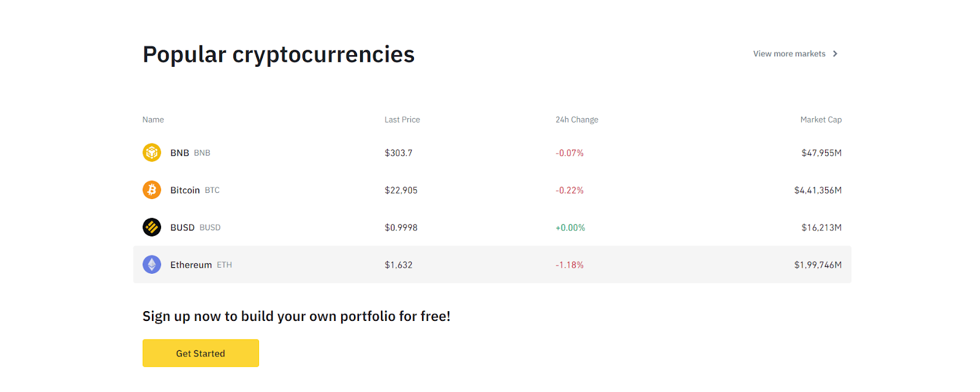The height and width of the screenshot is (392, 980).
Task: Click Bitcoin's last price $22,905
Action: [401, 190]
